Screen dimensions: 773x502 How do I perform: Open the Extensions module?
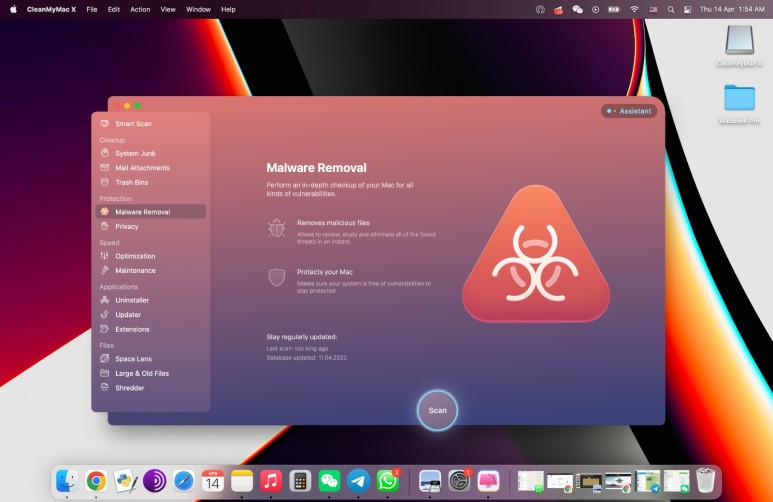click(132, 329)
